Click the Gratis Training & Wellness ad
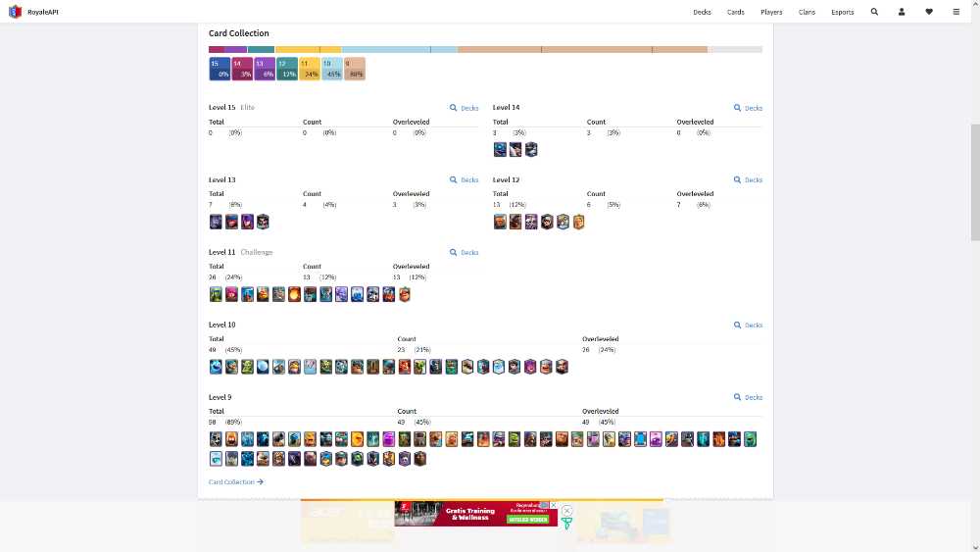980x552 pixels. pyautogui.click(x=475, y=513)
